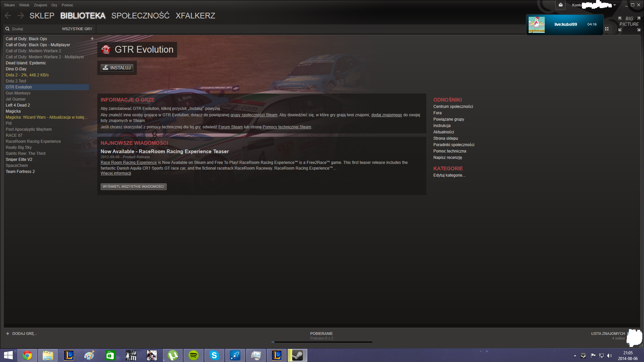Open the Forum Steam link
The image size is (644, 362).
tap(230, 127)
